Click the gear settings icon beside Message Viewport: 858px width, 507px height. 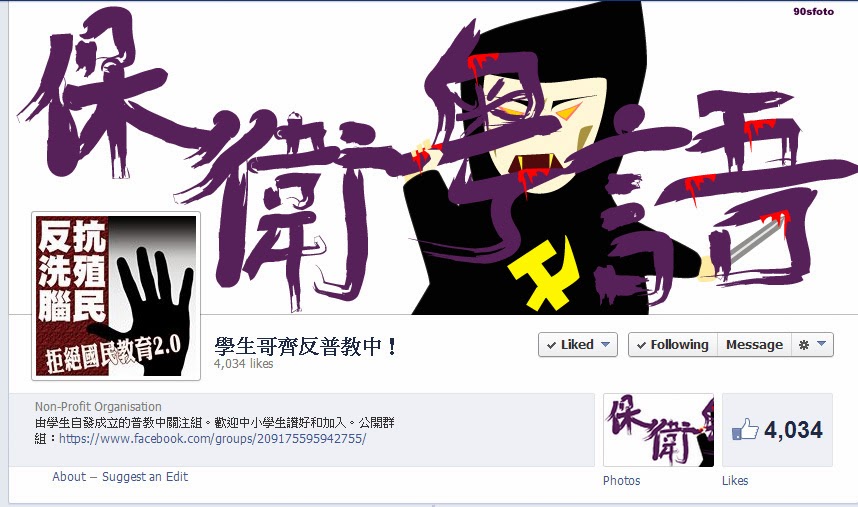(803, 345)
